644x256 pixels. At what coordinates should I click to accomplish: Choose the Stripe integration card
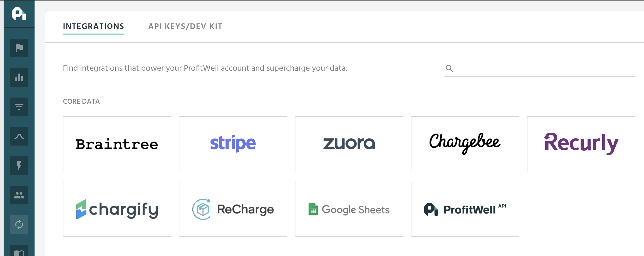coord(233,144)
